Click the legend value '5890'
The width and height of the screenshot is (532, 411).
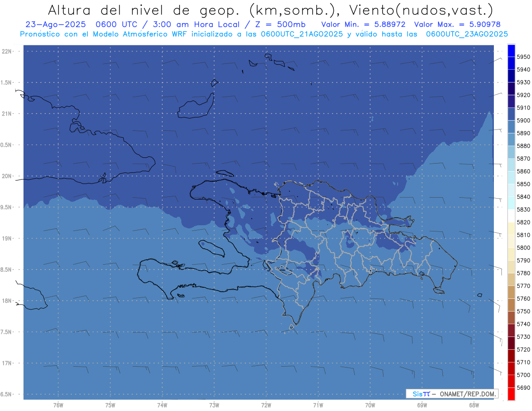[523, 133]
